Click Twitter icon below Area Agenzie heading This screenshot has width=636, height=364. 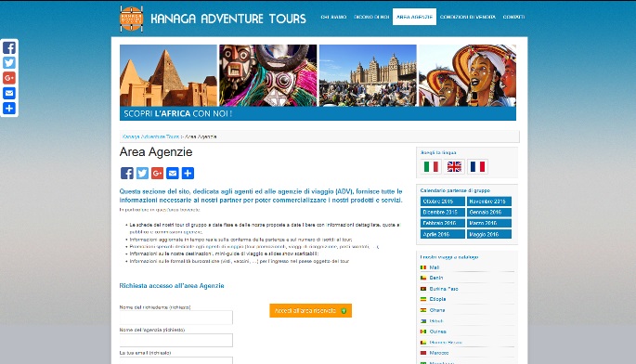point(142,173)
